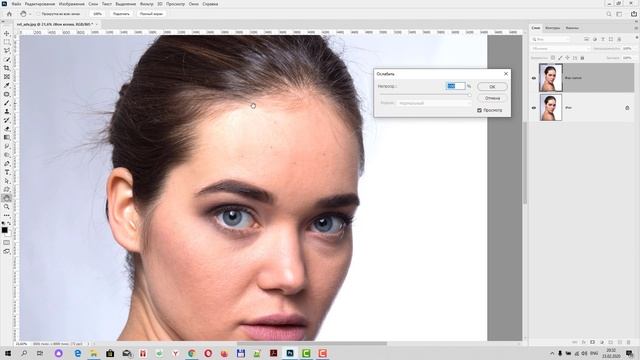Toggle the scroll all windows checkbox
640x360 pixels.
pos(38,13)
